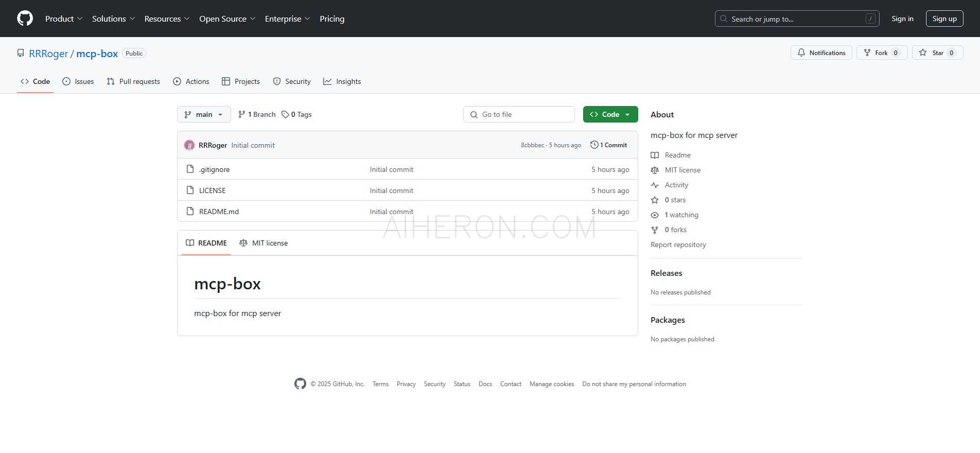
Task: Open the Insights tab
Action: click(x=342, y=81)
